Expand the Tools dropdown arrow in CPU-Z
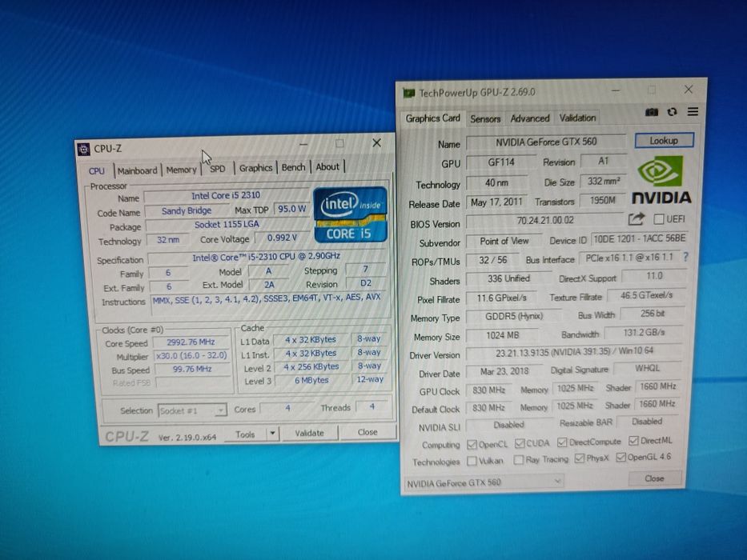This screenshot has height=560, width=747. tap(272, 434)
